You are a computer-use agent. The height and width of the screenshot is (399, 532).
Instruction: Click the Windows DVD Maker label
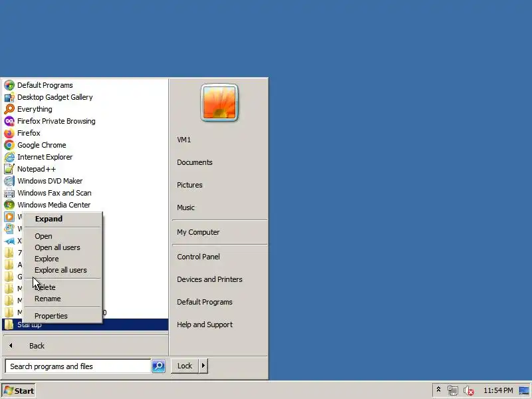[50, 181]
